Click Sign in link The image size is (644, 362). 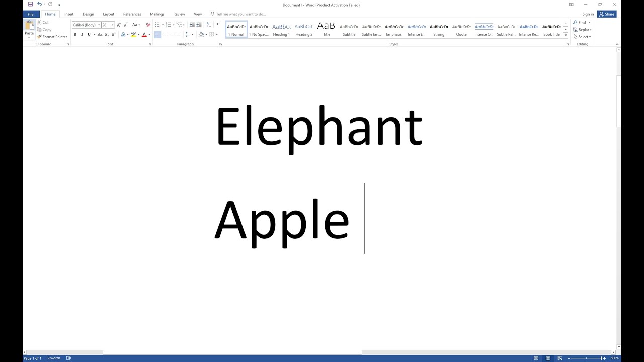coord(588,14)
